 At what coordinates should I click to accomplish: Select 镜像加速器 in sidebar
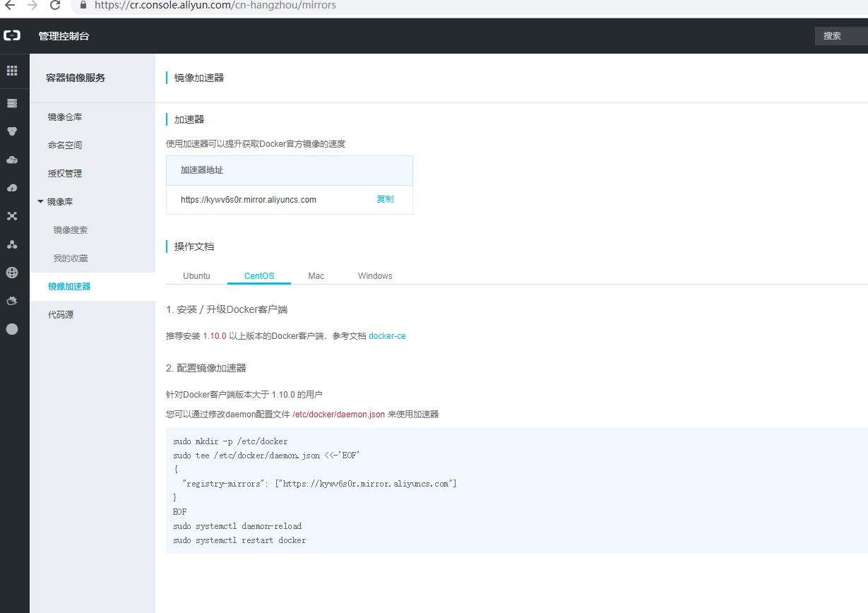tap(69, 287)
